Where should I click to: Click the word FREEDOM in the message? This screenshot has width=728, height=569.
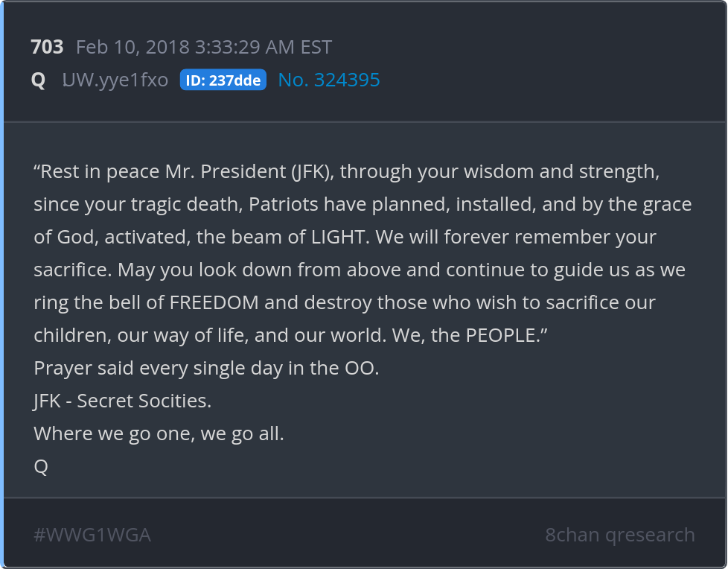coord(215,302)
